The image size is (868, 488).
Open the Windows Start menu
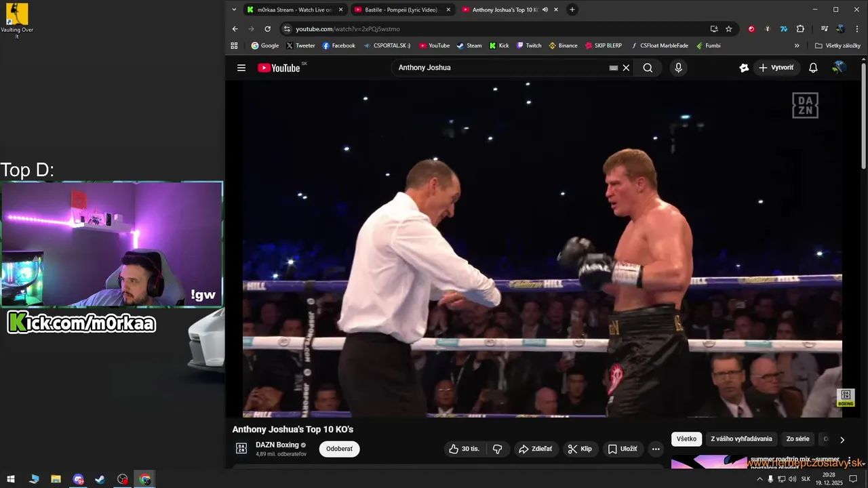tap(11, 479)
